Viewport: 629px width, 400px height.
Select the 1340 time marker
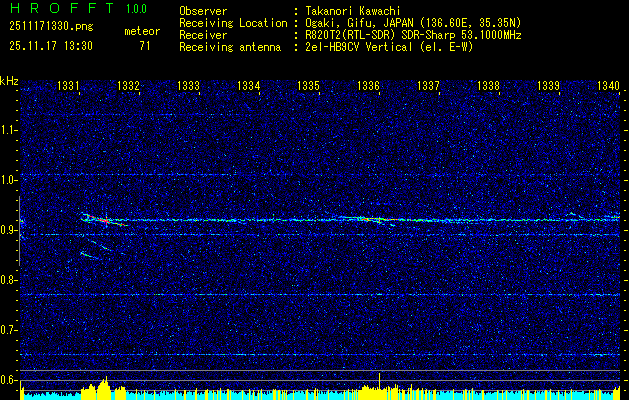[607, 87]
